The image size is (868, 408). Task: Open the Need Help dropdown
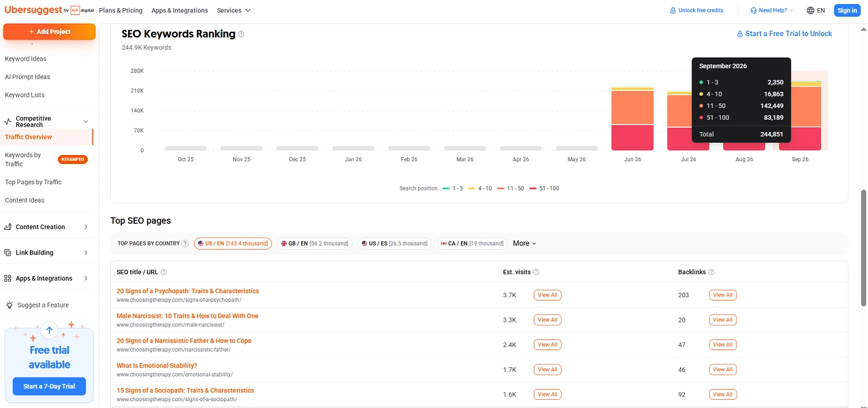[771, 10]
